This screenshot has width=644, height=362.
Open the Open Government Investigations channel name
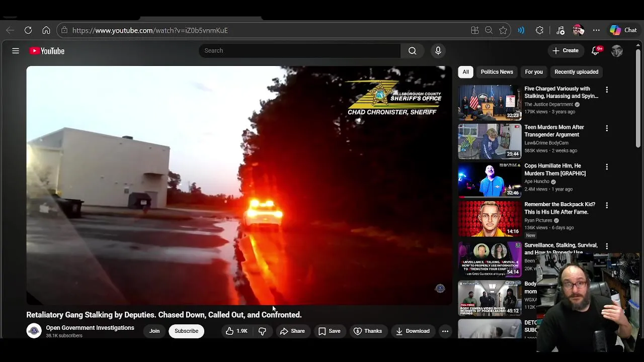coord(90,328)
